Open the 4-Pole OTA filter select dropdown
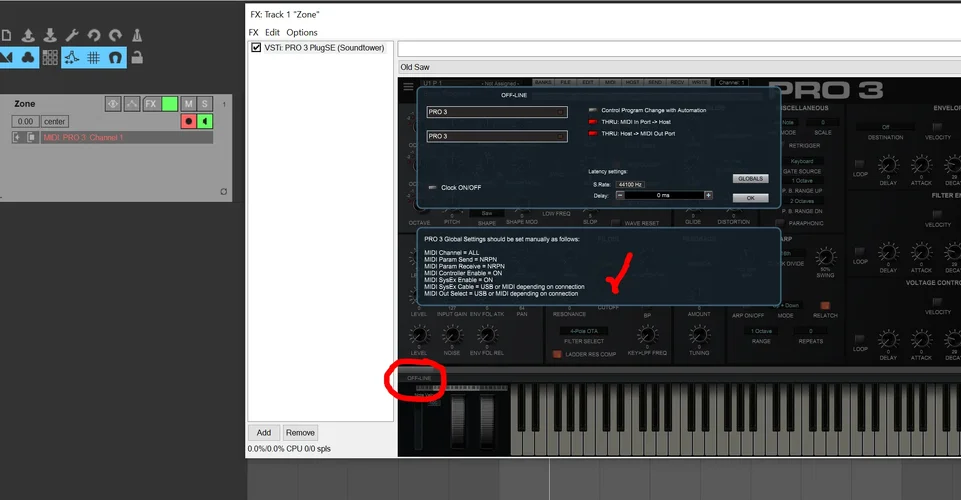The width and height of the screenshot is (961, 500). [583, 331]
